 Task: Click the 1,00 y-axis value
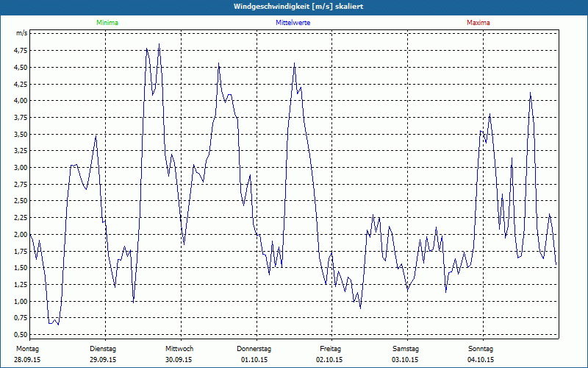click(x=21, y=302)
